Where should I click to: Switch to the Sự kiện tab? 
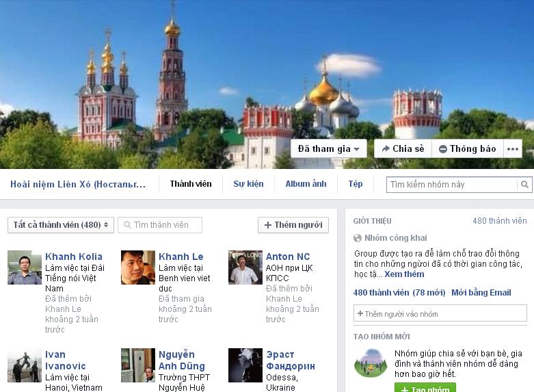pyautogui.click(x=248, y=184)
